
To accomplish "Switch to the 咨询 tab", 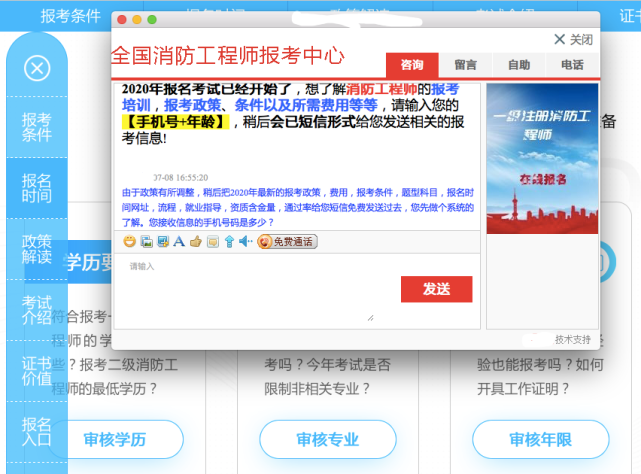I will coord(412,65).
